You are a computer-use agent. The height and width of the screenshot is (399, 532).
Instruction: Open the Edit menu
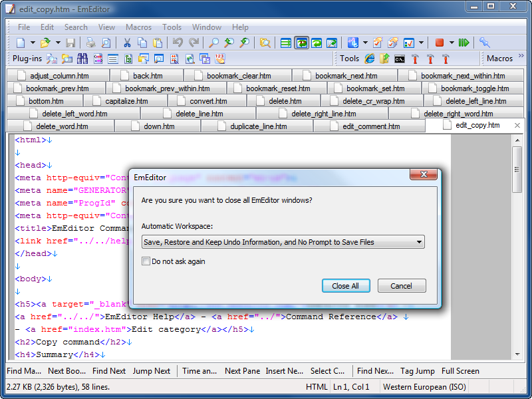click(x=47, y=27)
